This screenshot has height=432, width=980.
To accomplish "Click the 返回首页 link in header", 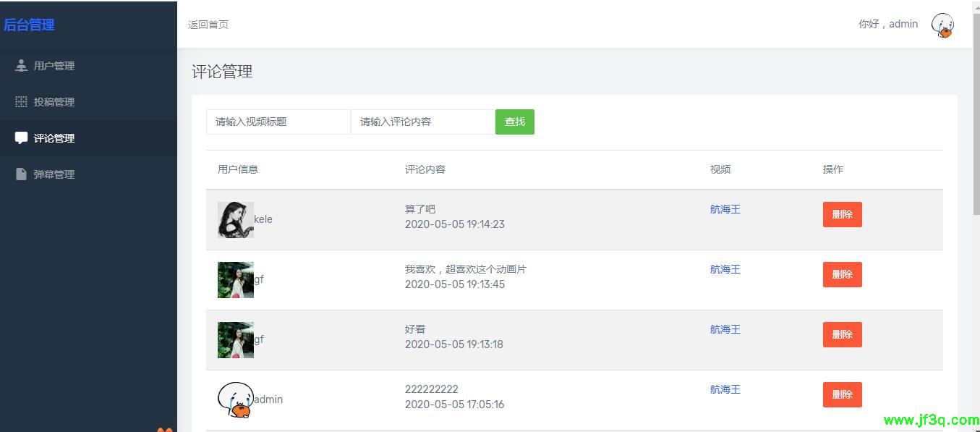I will (208, 25).
